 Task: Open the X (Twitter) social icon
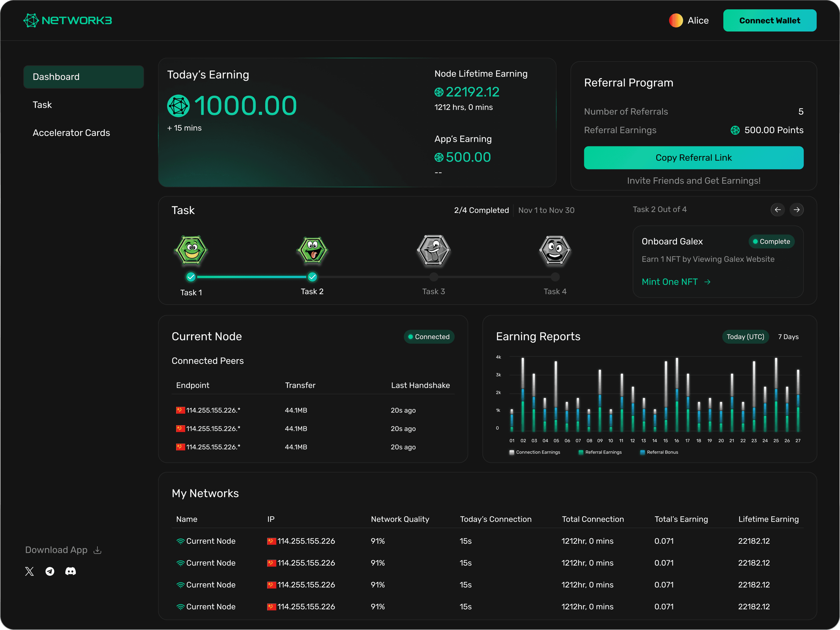(30, 571)
